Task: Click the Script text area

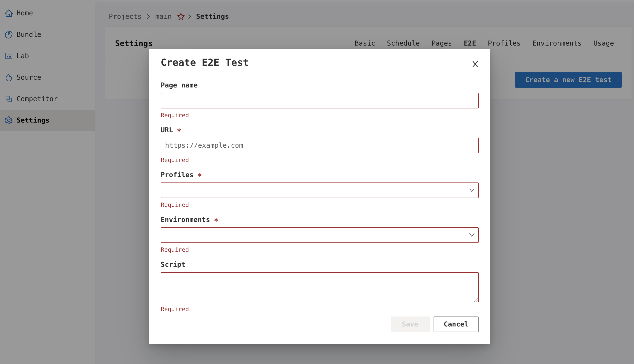Action: click(x=320, y=287)
